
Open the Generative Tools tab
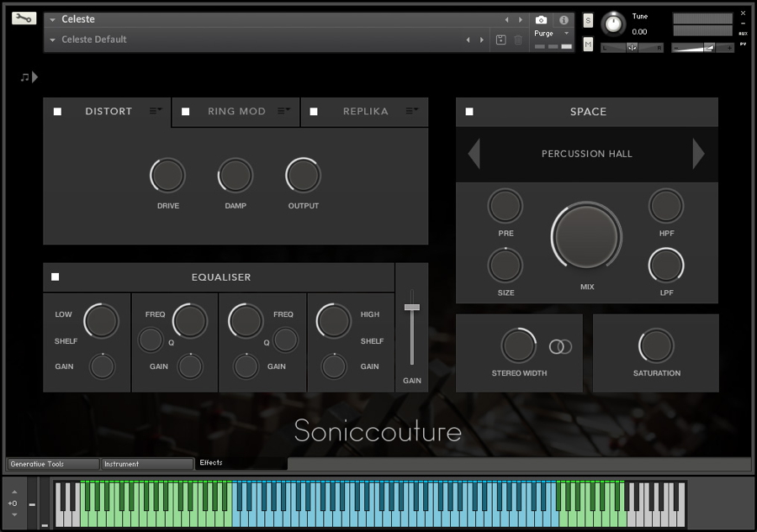point(53,464)
